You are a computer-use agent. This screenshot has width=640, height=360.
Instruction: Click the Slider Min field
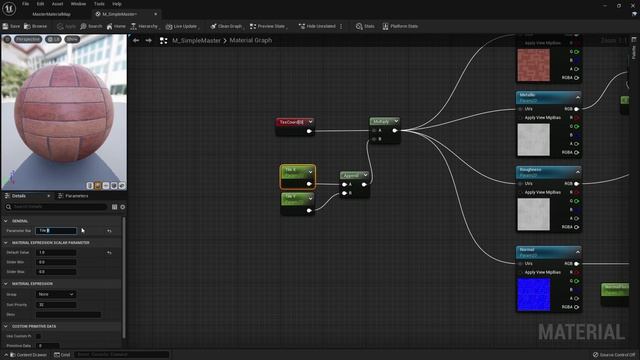tap(56, 262)
